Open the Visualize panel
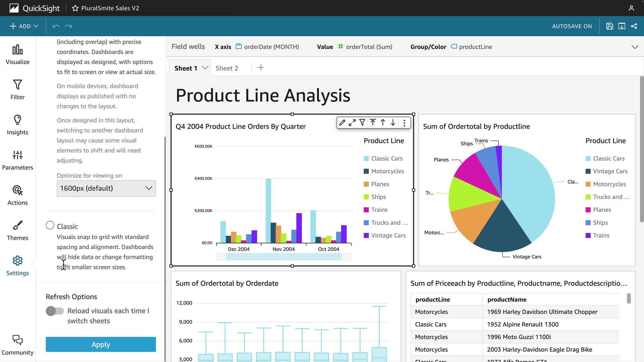 click(x=17, y=55)
